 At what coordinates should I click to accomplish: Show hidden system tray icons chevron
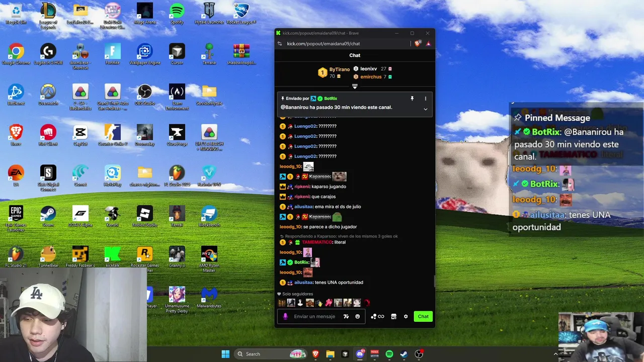pyautogui.click(x=556, y=354)
